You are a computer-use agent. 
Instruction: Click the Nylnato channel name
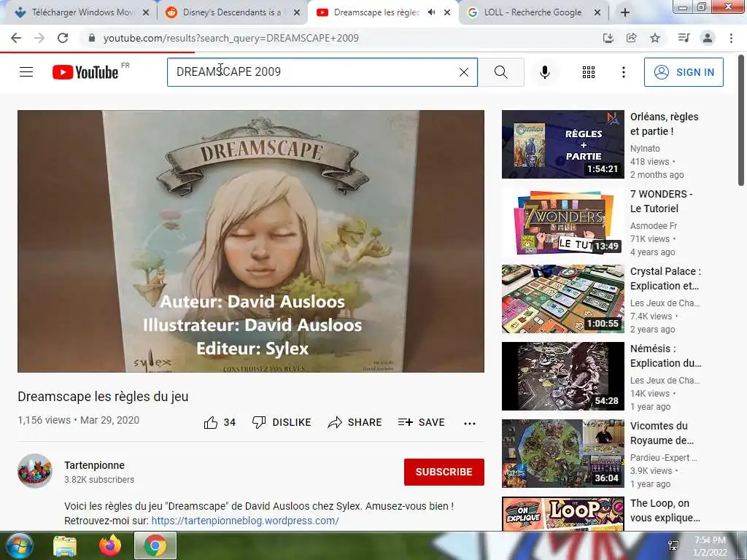[x=645, y=149]
